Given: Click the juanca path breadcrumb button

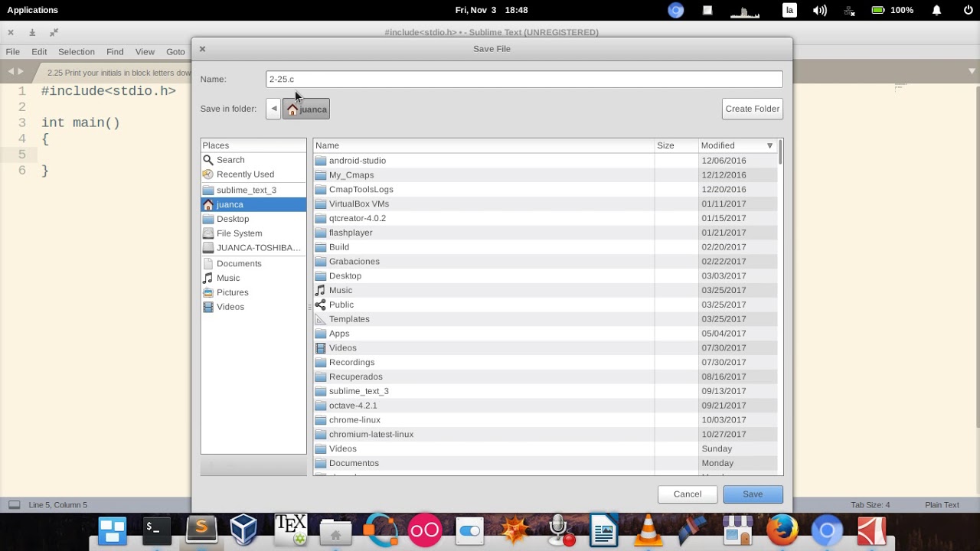Looking at the screenshot, I should (306, 109).
